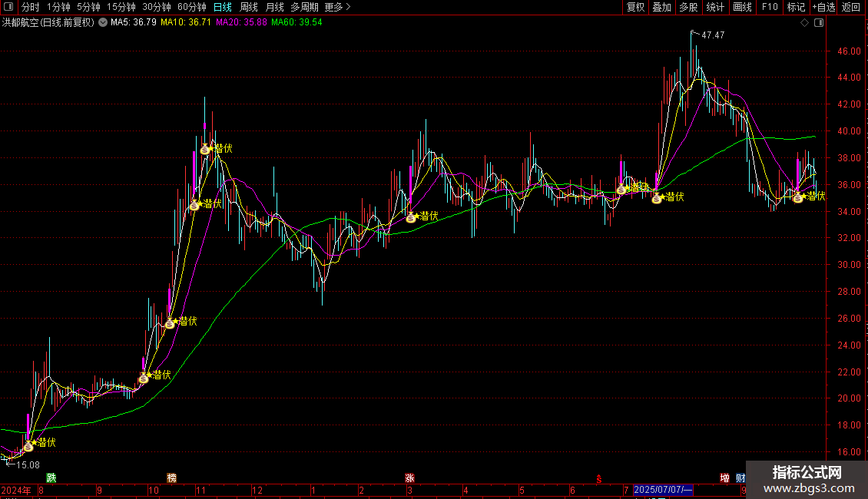
Task: Click the 潜伏 money-bag marker at the 22.00 level
Action: pos(144,378)
